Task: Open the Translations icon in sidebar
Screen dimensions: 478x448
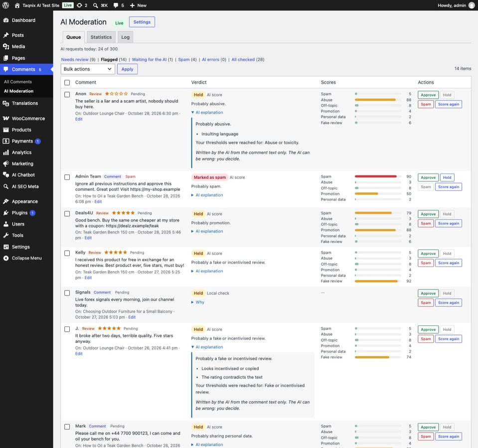Action: [x=6, y=103]
